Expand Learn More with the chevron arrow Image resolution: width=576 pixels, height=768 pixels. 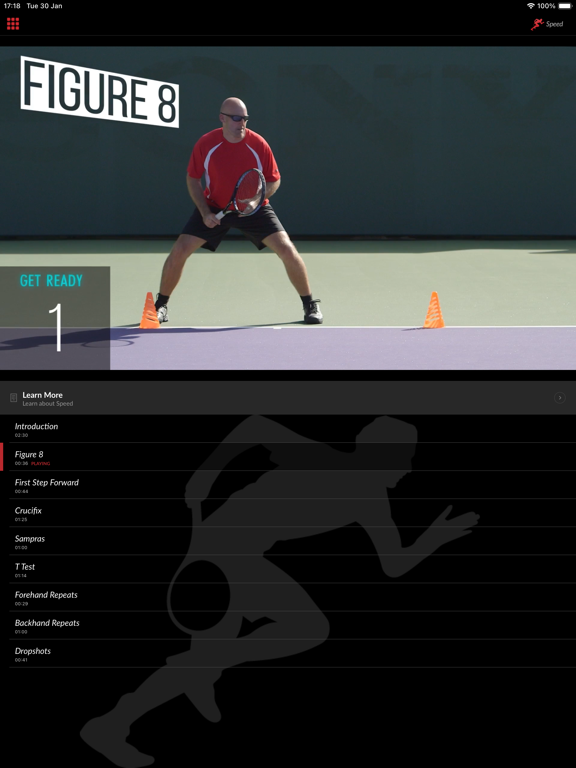[x=559, y=398]
